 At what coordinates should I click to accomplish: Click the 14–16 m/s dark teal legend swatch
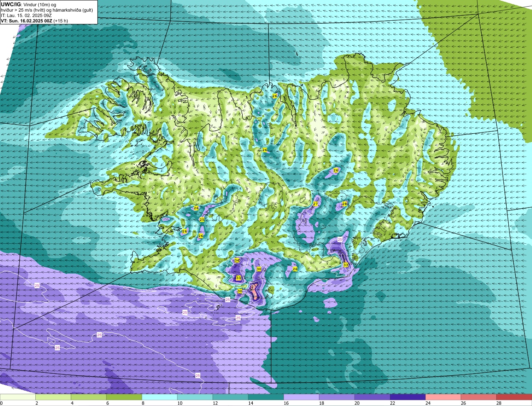(266, 397)
